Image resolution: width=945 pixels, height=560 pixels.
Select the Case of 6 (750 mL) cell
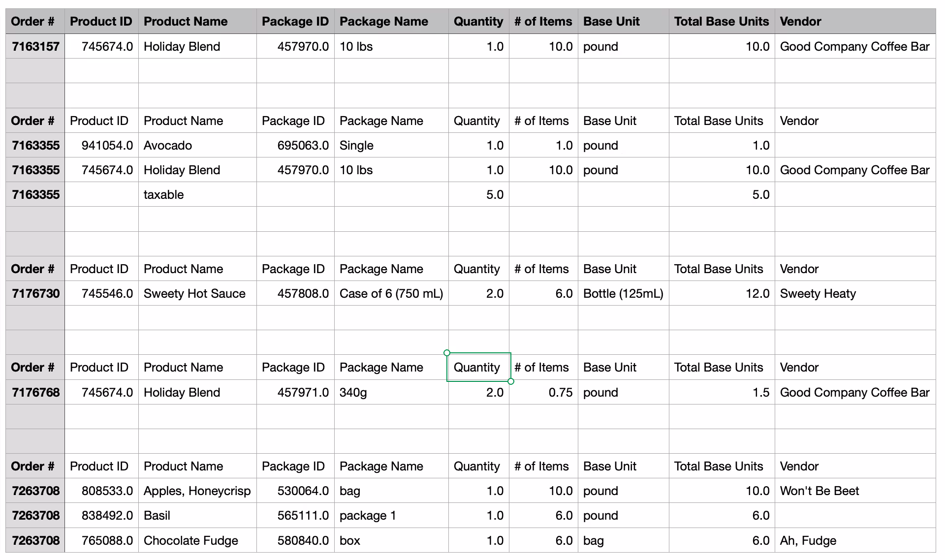click(x=391, y=294)
